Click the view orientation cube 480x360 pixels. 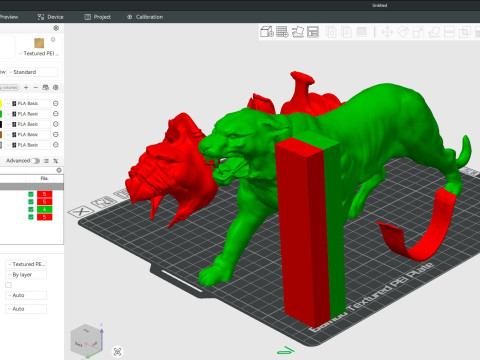[86, 341]
